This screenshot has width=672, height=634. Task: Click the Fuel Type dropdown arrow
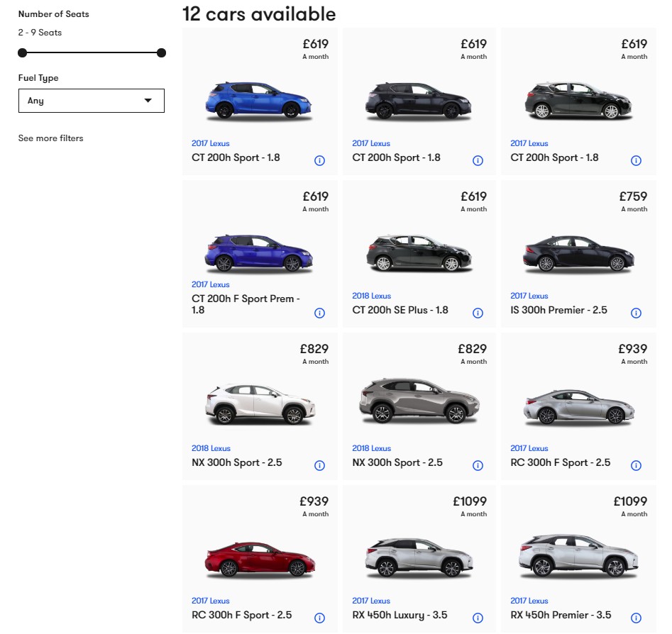[x=148, y=101]
